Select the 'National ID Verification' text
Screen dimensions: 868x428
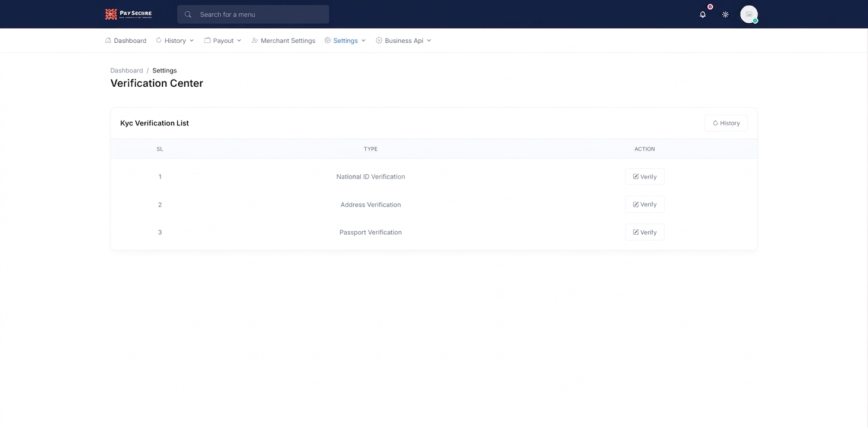click(x=371, y=177)
